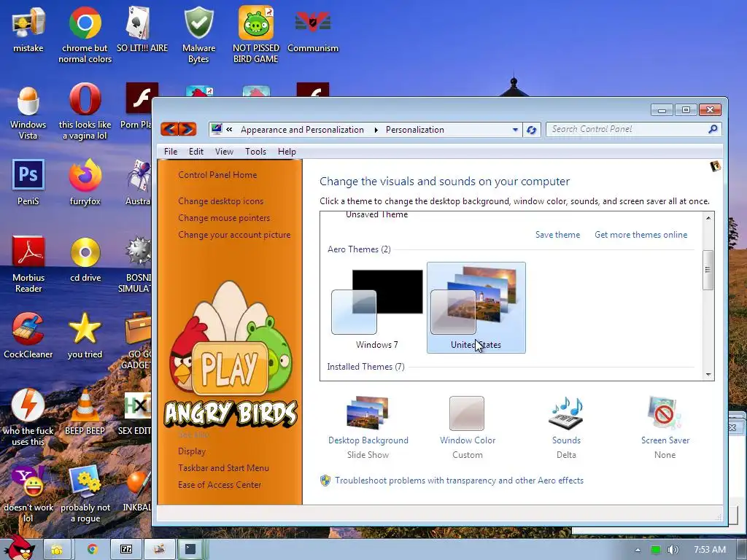Open the Personalization help icon
Screen dimensions: 747x560
point(715,166)
